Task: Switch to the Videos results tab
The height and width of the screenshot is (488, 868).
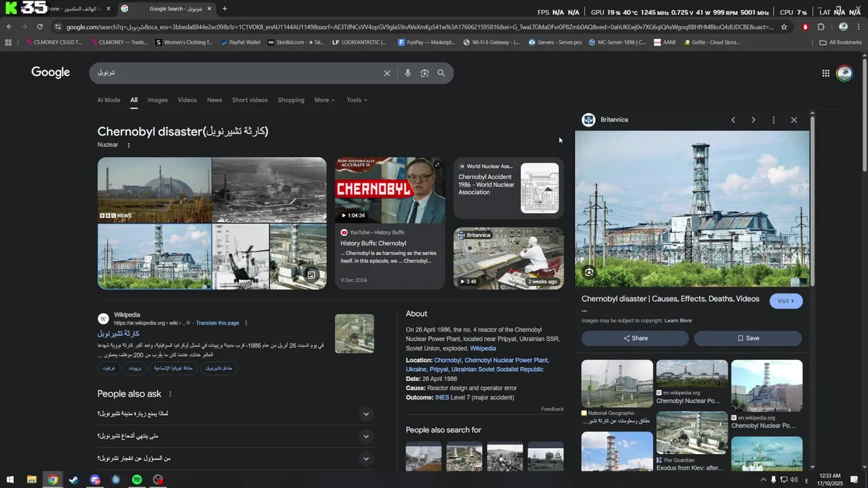Action: tap(187, 100)
